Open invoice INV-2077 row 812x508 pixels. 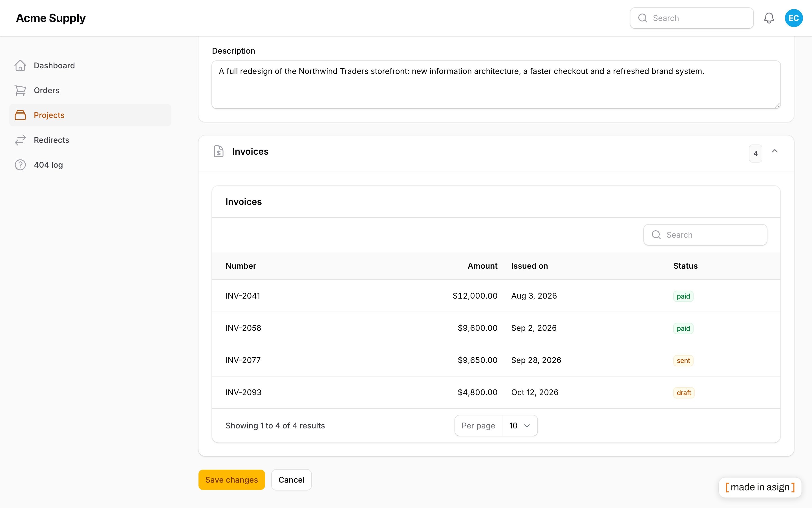click(x=496, y=360)
